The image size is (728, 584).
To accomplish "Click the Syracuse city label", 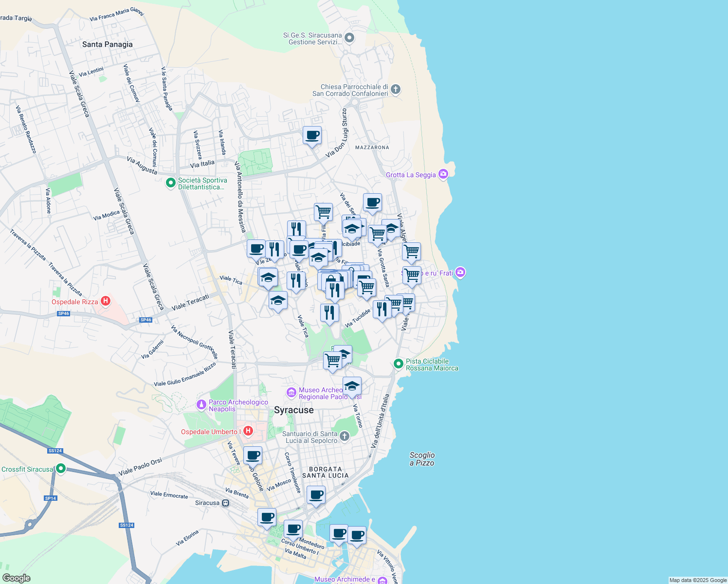I will [x=294, y=410].
